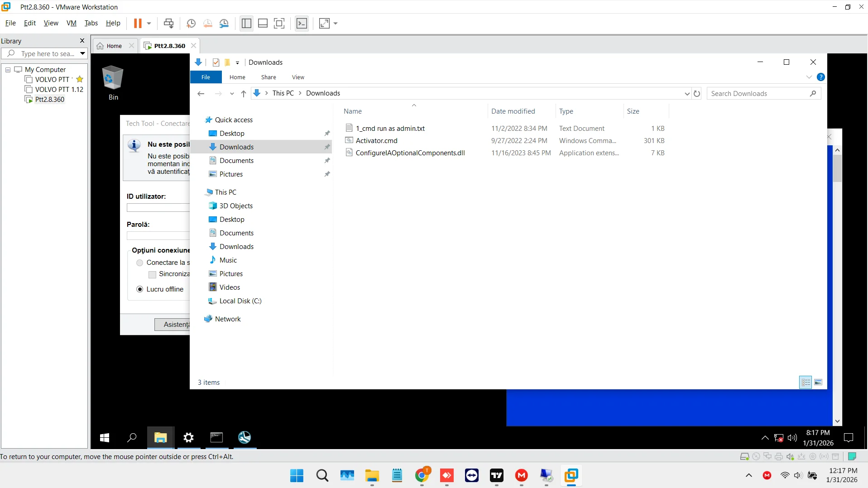This screenshot has width=868, height=488.
Task: Toggle the VMware library sidebar panel
Action: (x=246, y=23)
